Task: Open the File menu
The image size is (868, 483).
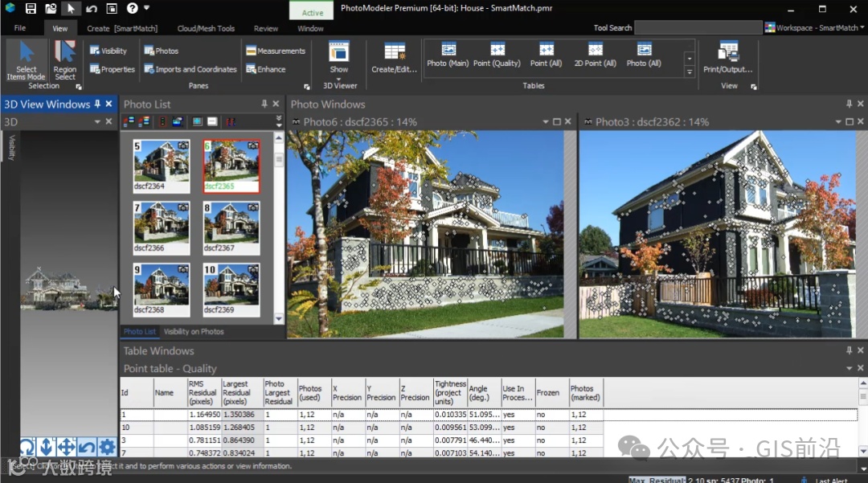Action: 20,28
